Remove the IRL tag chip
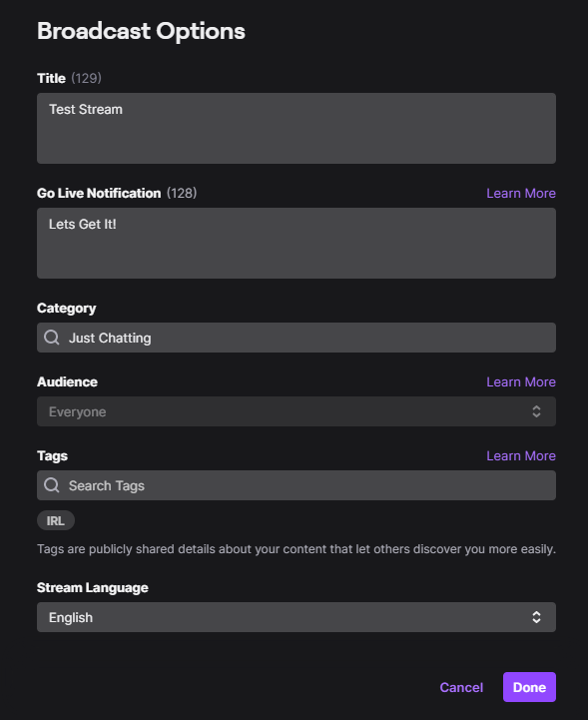The image size is (588, 720). click(56, 520)
